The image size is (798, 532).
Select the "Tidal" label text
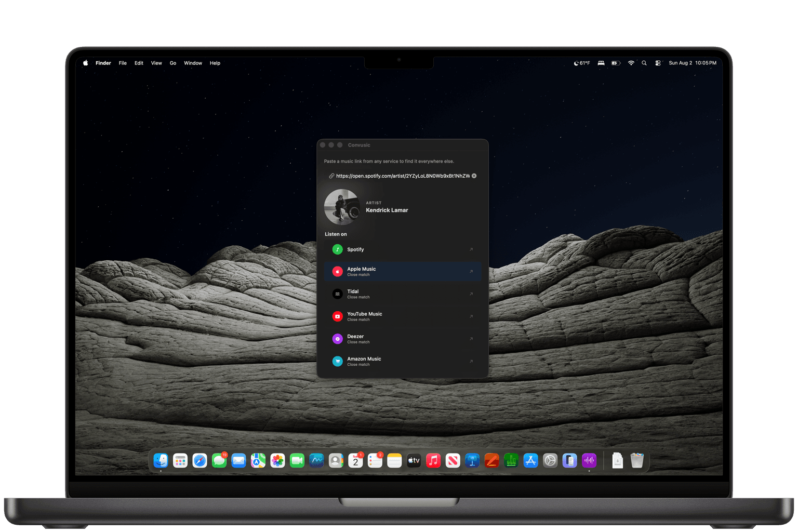coord(353,291)
